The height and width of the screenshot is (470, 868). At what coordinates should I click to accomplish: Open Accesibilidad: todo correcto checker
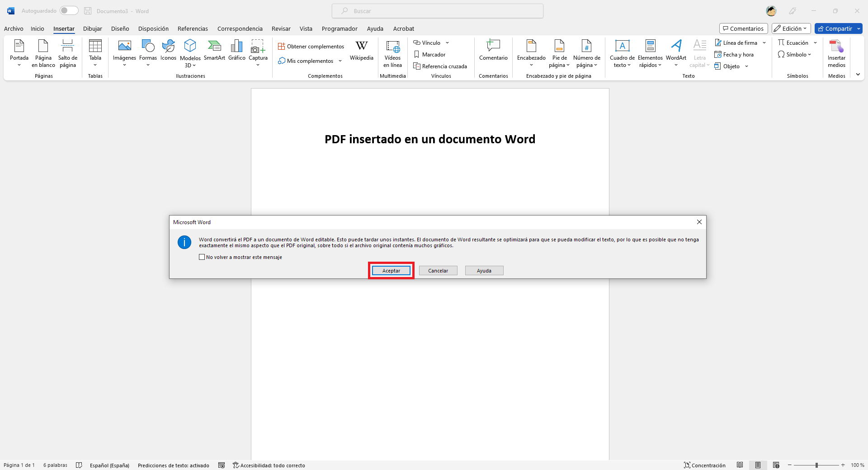click(x=269, y=465)
